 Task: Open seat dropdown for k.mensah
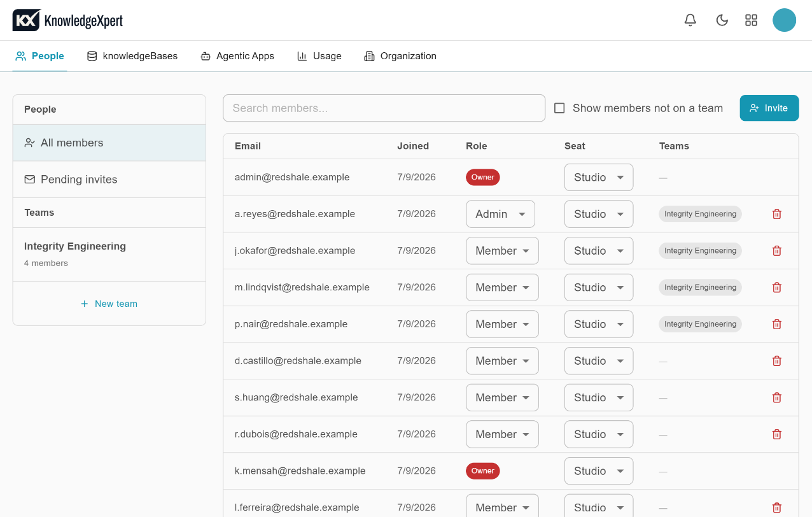(x=599, y=471)
